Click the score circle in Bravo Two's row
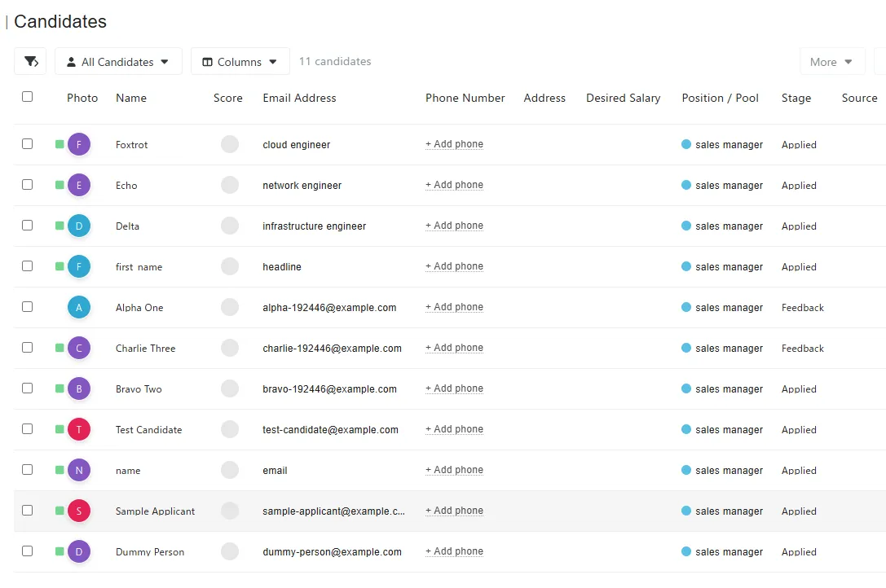The width and height of the screenshot is (886, 588). (x=230, y=388)
